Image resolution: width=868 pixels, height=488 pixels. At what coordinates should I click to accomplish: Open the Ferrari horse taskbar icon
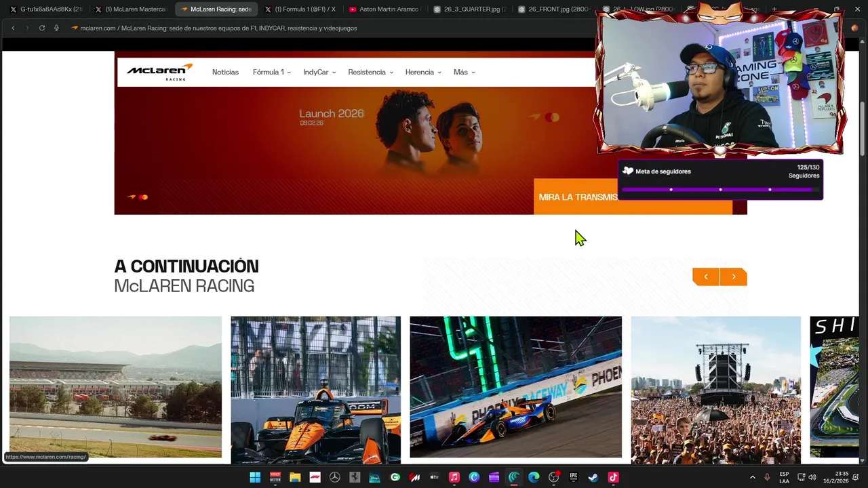point(355,477)
